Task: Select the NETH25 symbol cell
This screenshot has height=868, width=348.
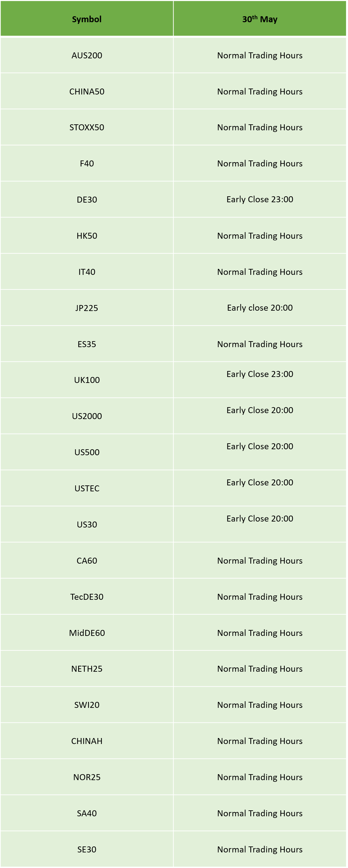Action: point(87,669)
